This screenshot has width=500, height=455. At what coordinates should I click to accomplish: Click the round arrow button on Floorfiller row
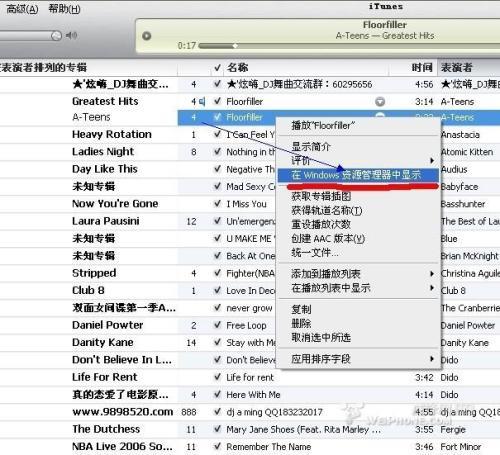click(380, 101)
